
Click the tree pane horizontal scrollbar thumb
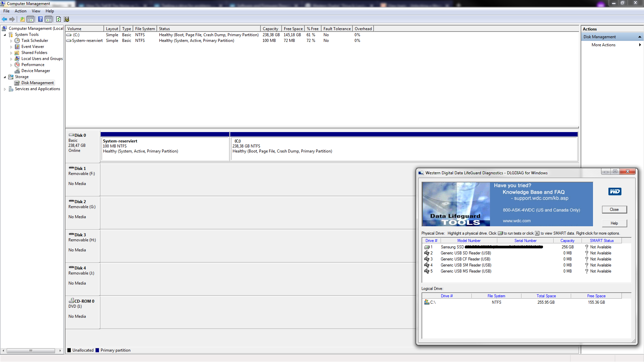pyautogui.click(x=31, y=351)
